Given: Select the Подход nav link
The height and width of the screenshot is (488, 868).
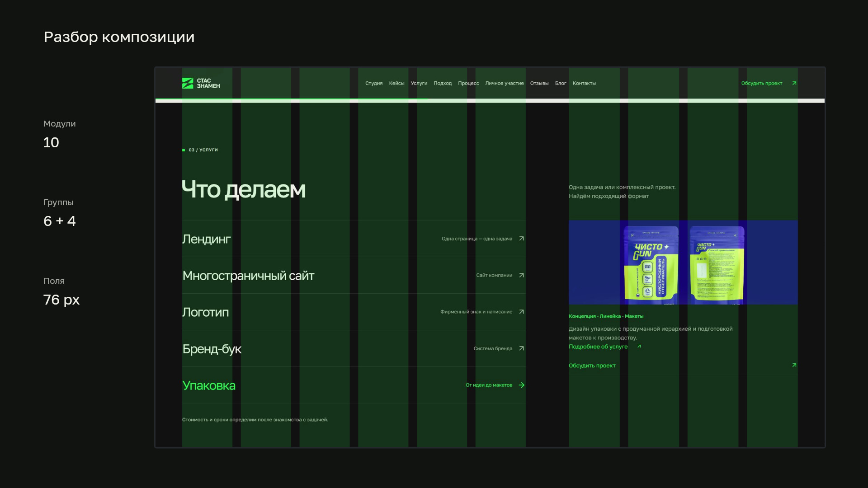Looking at the screenshot, I should coord(443,83).
